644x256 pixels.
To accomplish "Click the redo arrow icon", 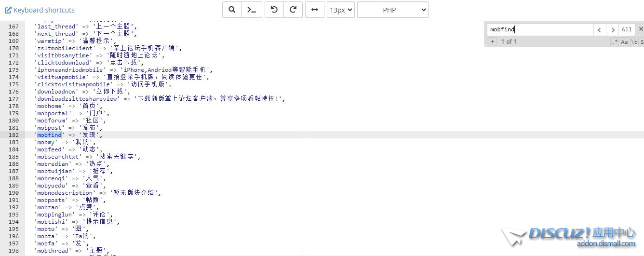I will (x=293, y=10).
